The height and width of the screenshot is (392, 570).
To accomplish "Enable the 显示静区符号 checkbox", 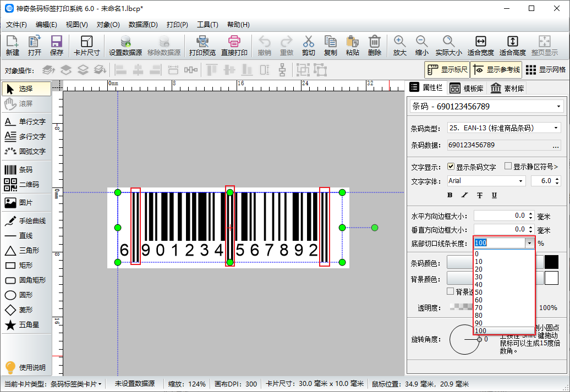I will tap(508, 167).
